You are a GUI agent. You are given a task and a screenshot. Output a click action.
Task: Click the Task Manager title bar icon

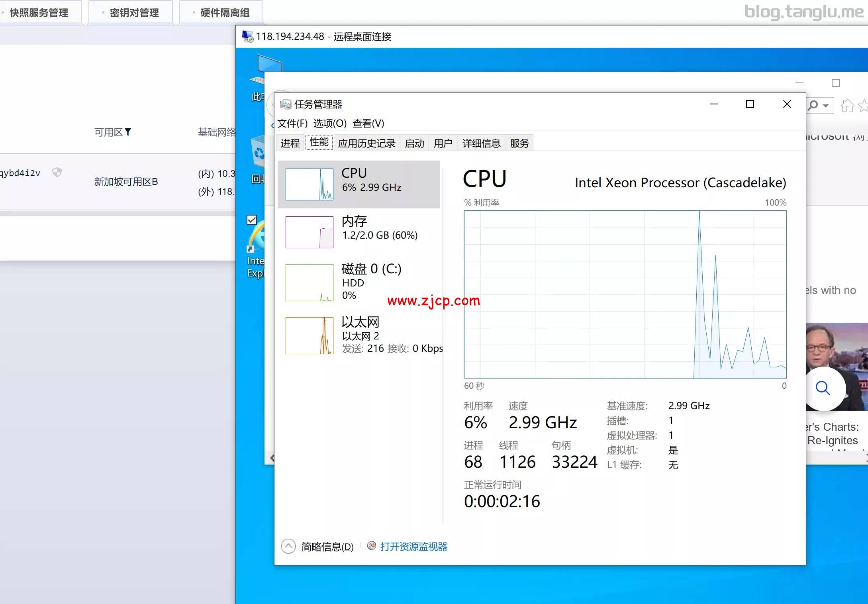pos(285,104)
